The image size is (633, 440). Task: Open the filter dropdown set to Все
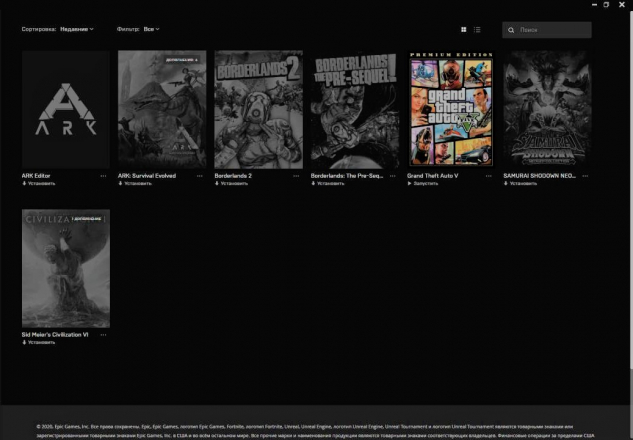pos(151,29)
